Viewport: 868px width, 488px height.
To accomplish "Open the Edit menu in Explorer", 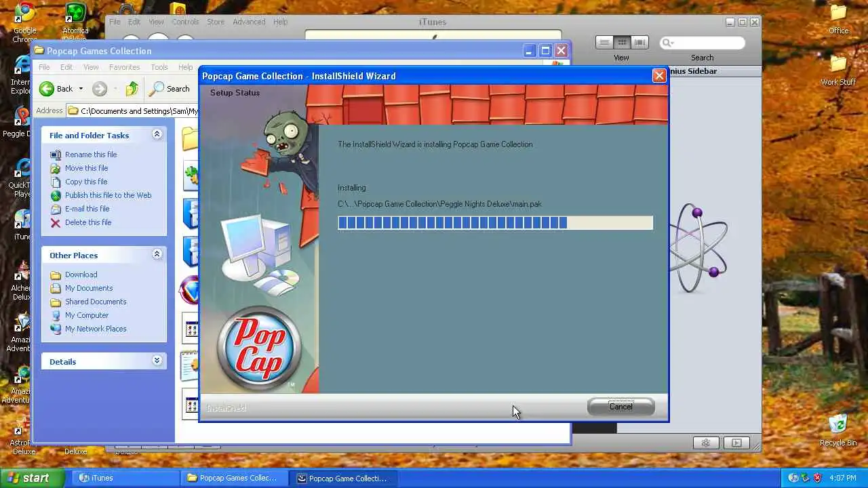I will tap(66, 67).
